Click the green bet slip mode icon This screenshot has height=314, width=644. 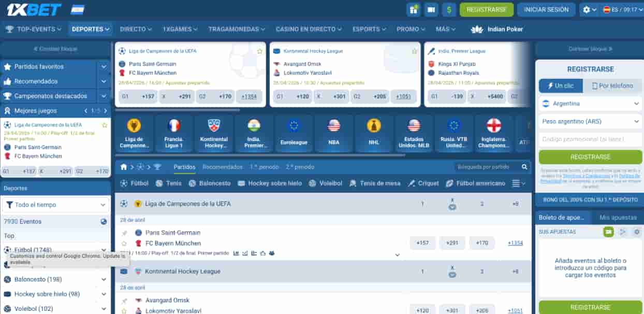[608, 232]
